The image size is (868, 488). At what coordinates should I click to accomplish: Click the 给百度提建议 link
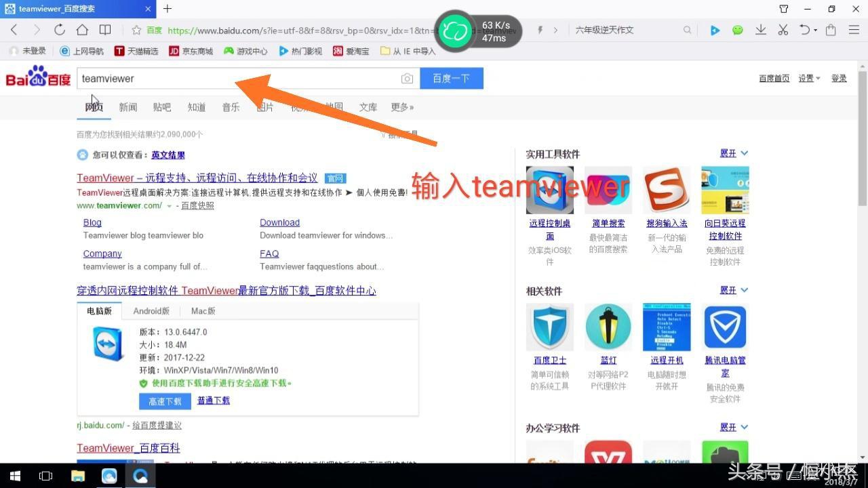[x=157, y=425]
